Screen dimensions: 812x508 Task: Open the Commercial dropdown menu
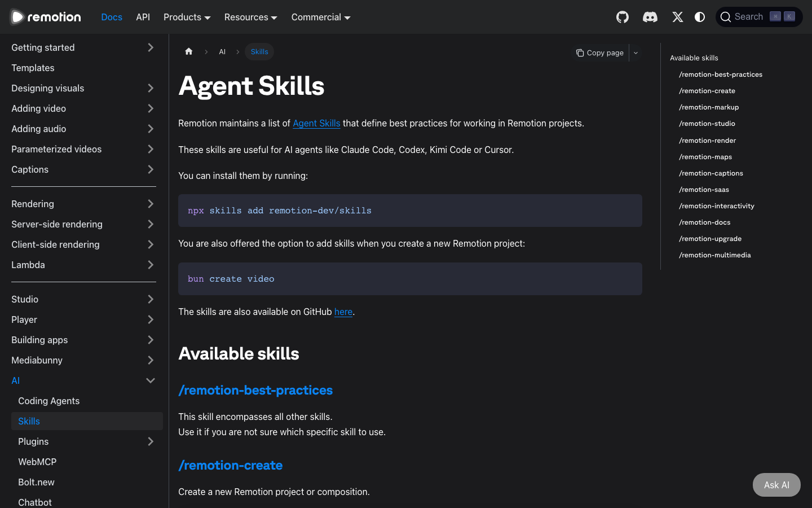click(321, 17)
